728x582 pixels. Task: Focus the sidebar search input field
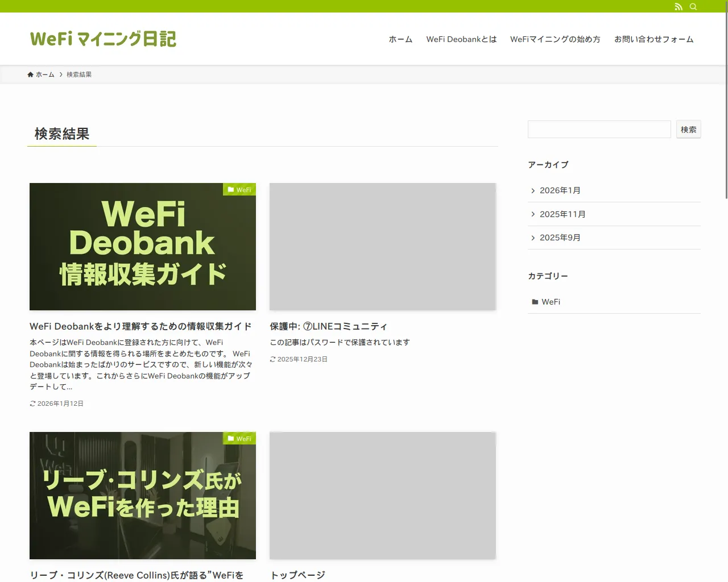tap(599, 129)
